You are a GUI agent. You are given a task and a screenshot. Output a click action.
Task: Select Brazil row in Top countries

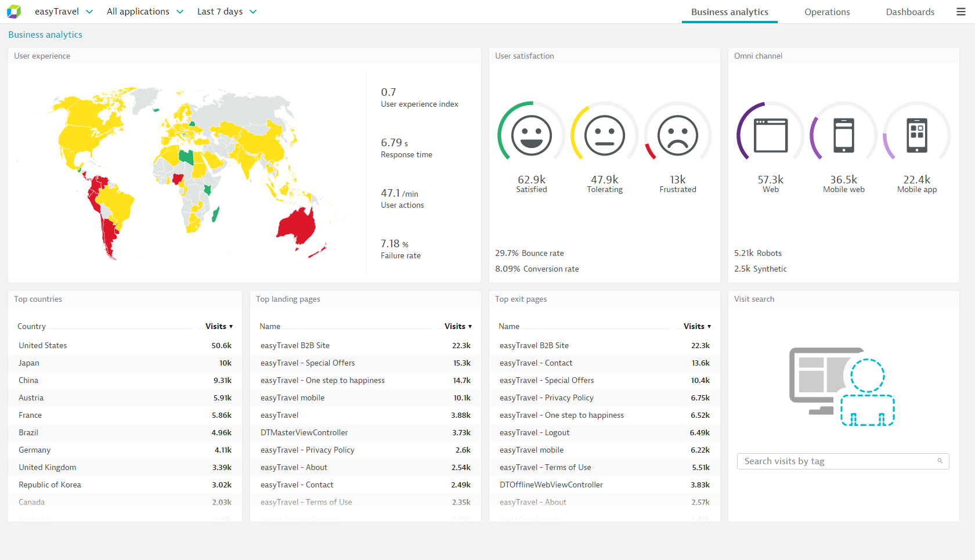(125, 432)
